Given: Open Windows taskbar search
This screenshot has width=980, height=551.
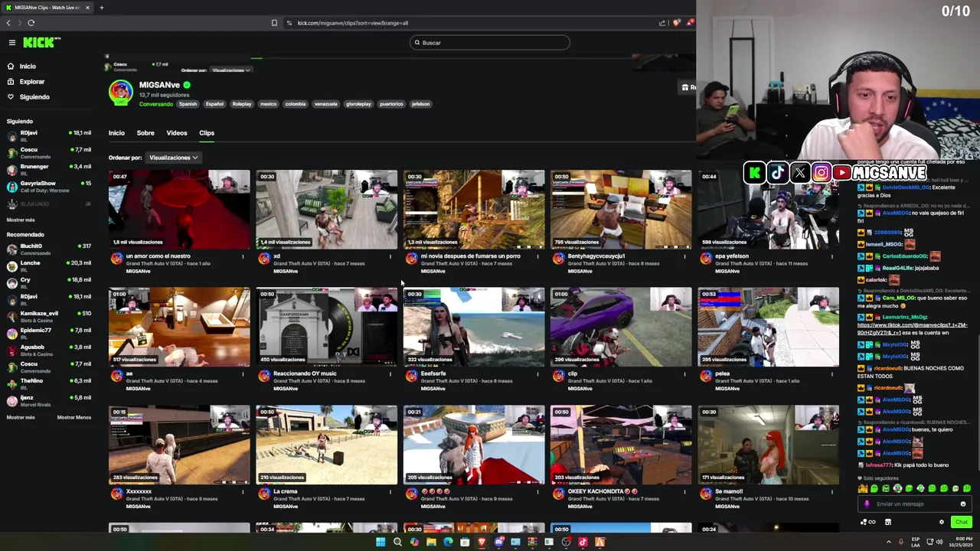Looking at the screenshot, I should pyautogui.click(x=397, y=542).
